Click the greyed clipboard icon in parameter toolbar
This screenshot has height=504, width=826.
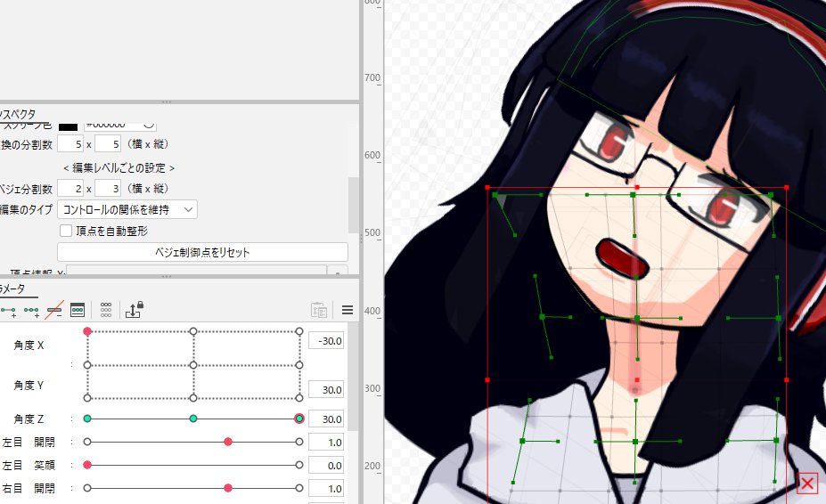click(319, 310)
